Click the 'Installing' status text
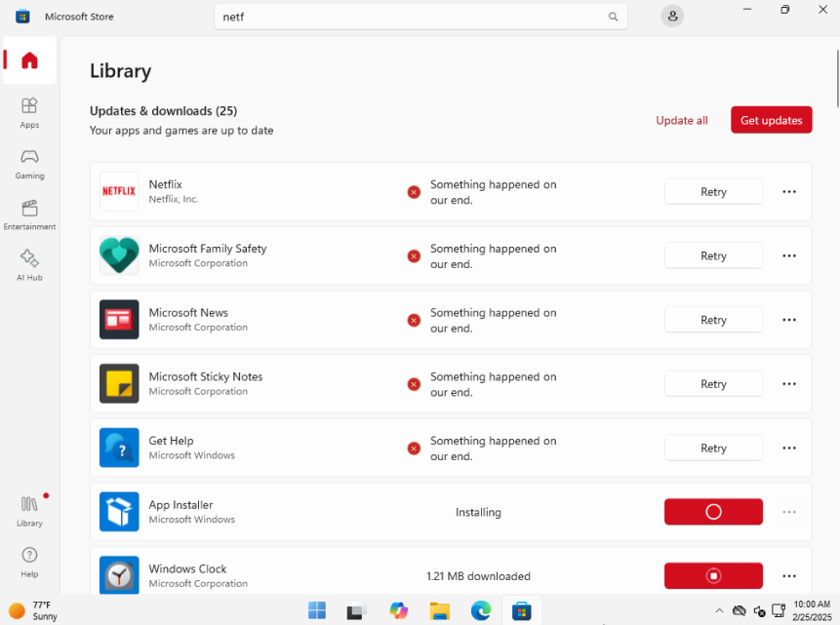840x625 pixels. pos(478,513)
